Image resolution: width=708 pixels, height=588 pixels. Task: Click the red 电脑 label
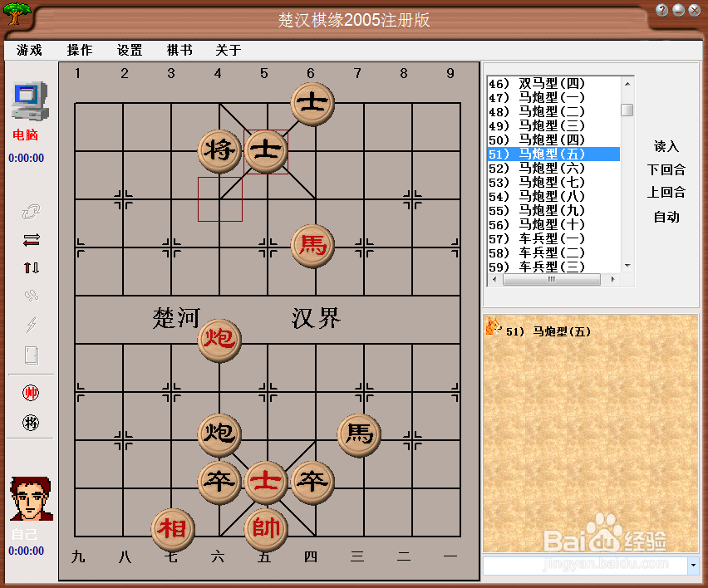pos(25,135)
